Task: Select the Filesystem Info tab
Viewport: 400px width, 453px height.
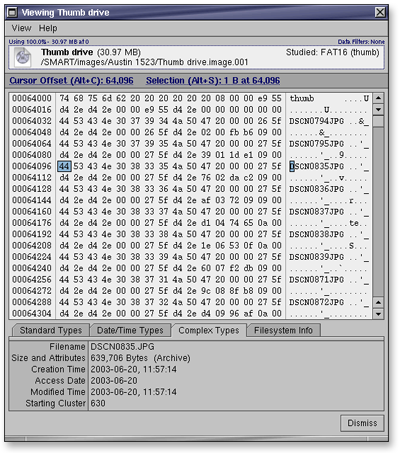Action: 283,330
